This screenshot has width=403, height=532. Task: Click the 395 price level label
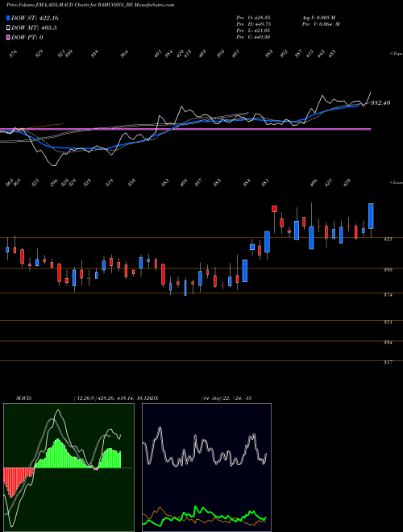388,270
